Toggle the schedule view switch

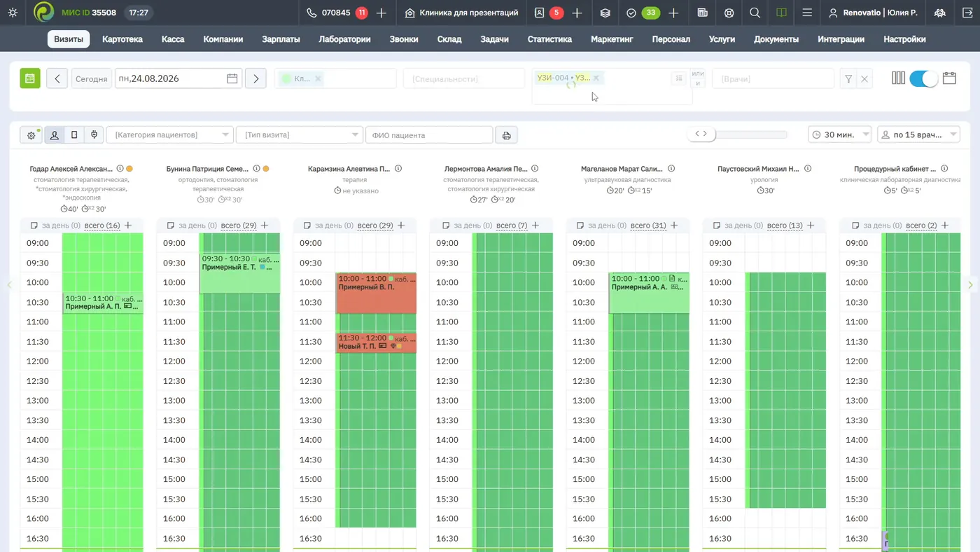point(923,78)
